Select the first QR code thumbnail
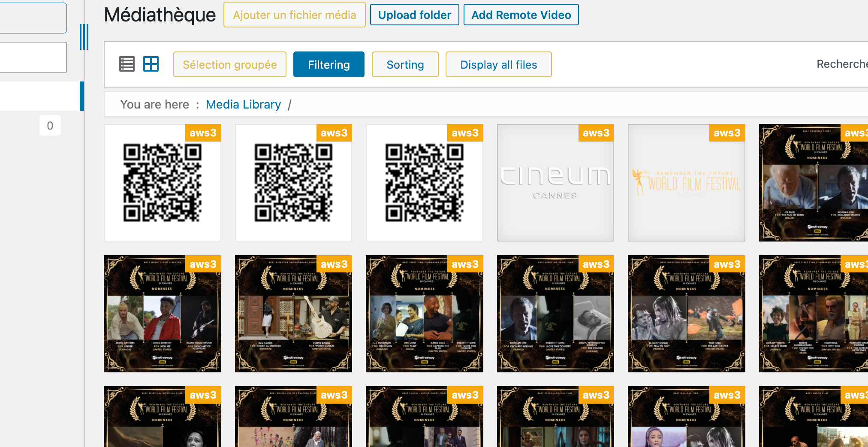 (x=163, y=183)
